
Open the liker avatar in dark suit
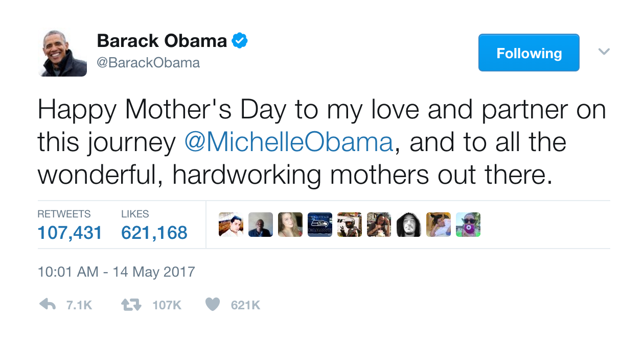click(x=261, y=225)
